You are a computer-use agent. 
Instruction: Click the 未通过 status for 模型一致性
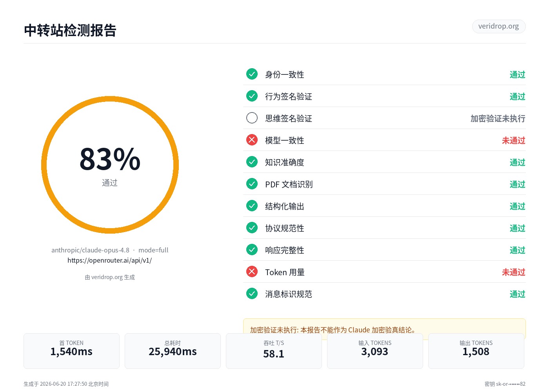514,140
